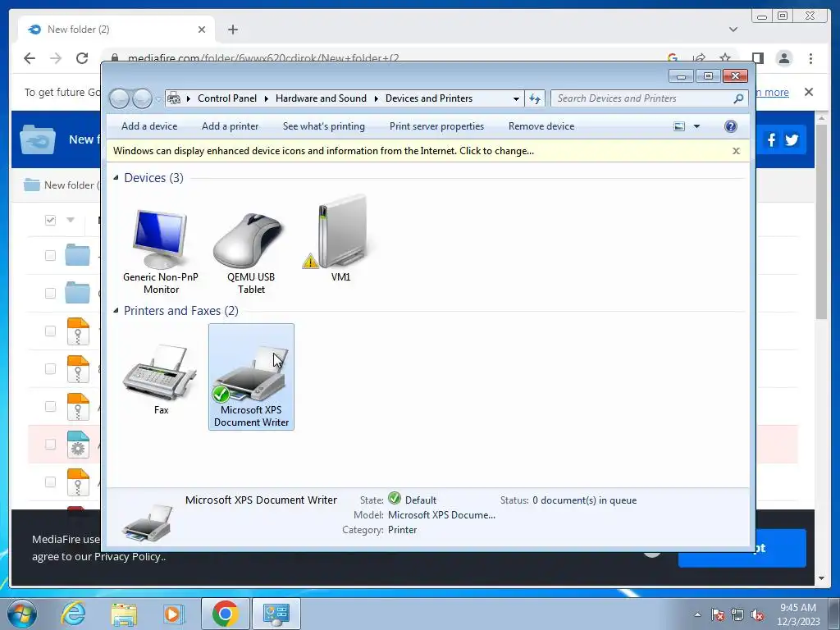
Task: Open Chrome's tab search chevron
Action: coord(733,30)
